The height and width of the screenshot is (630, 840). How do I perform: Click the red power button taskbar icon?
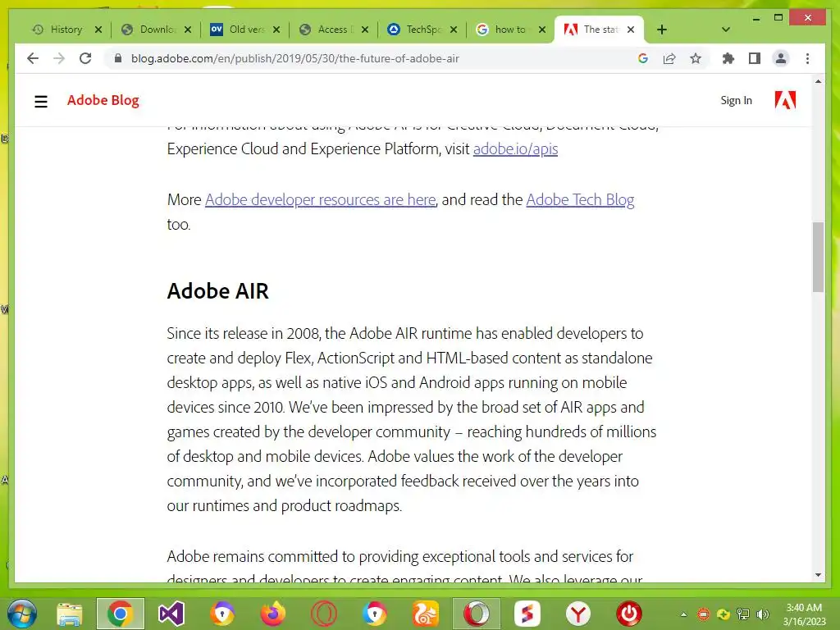pyautogui.click(x=628, y=614)
